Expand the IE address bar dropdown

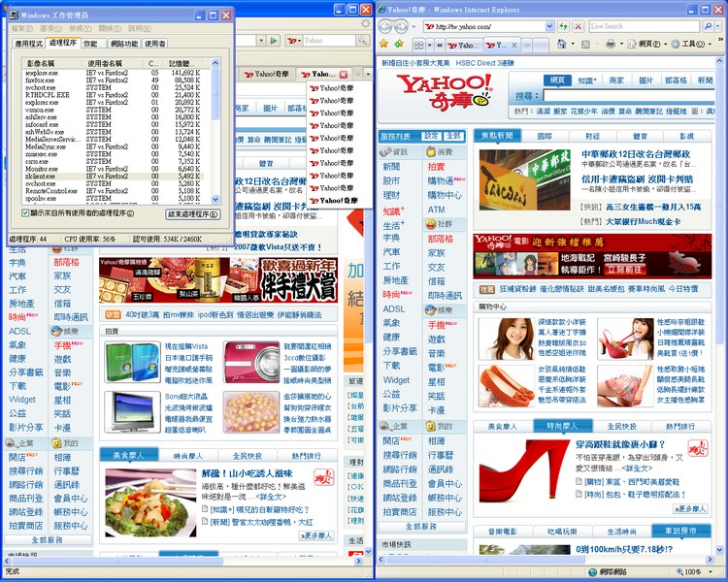(x=549, y=26)
